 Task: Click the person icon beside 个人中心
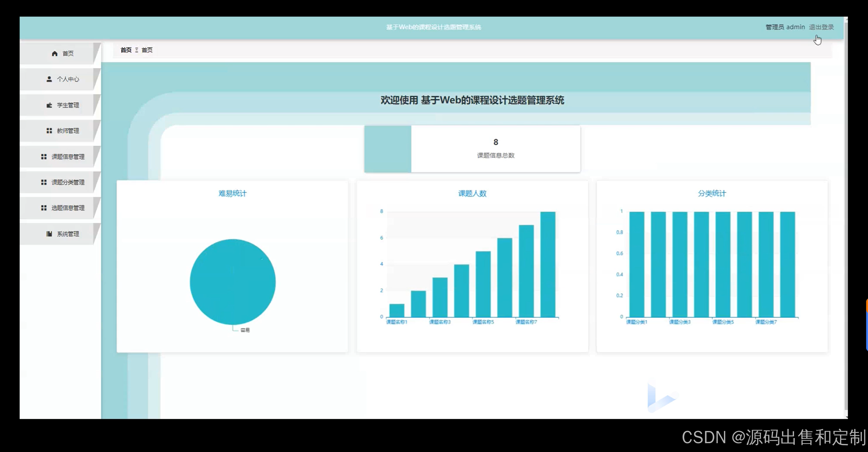pos(49,79)
